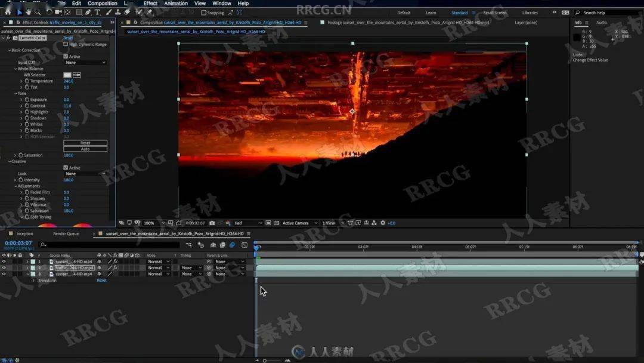
Task: Toggle Basic Correction Active checkbox
Action: coord(66,56)
